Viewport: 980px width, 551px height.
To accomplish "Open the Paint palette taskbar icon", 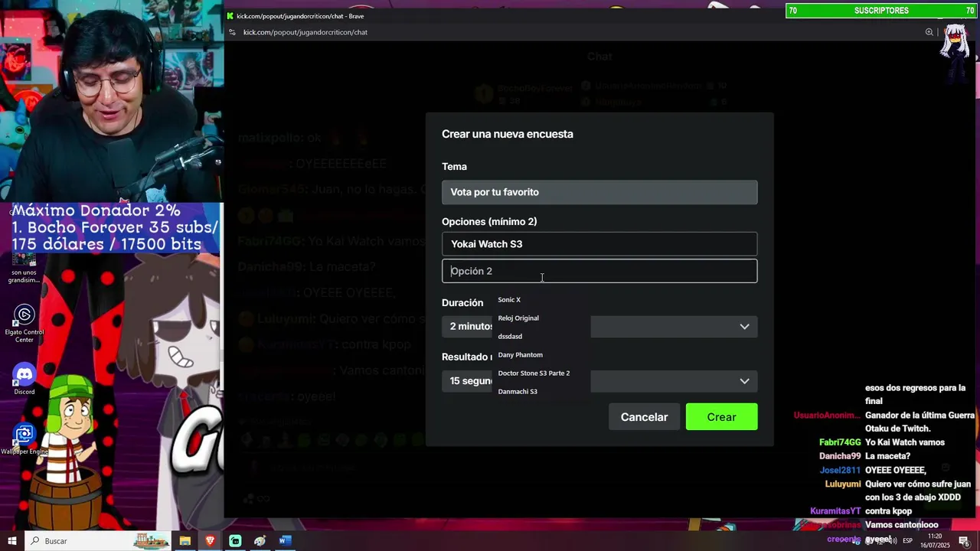I will (260, 541).
